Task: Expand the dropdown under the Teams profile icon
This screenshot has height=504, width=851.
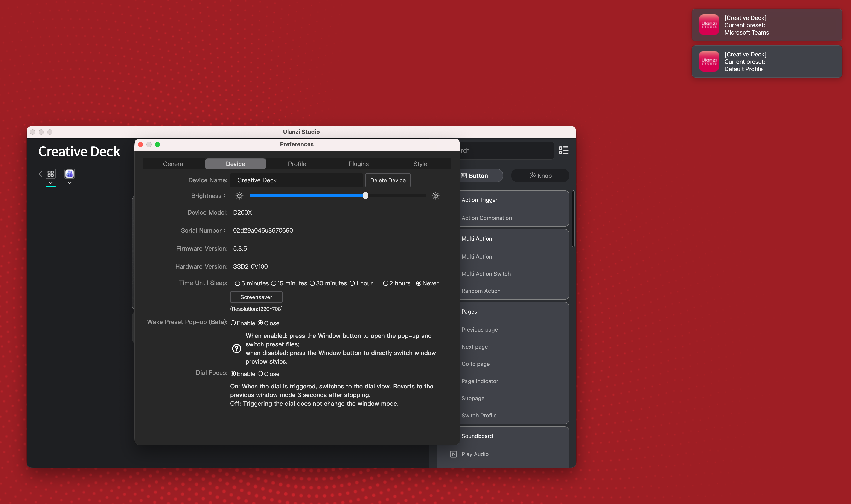Action: [70, 183]
